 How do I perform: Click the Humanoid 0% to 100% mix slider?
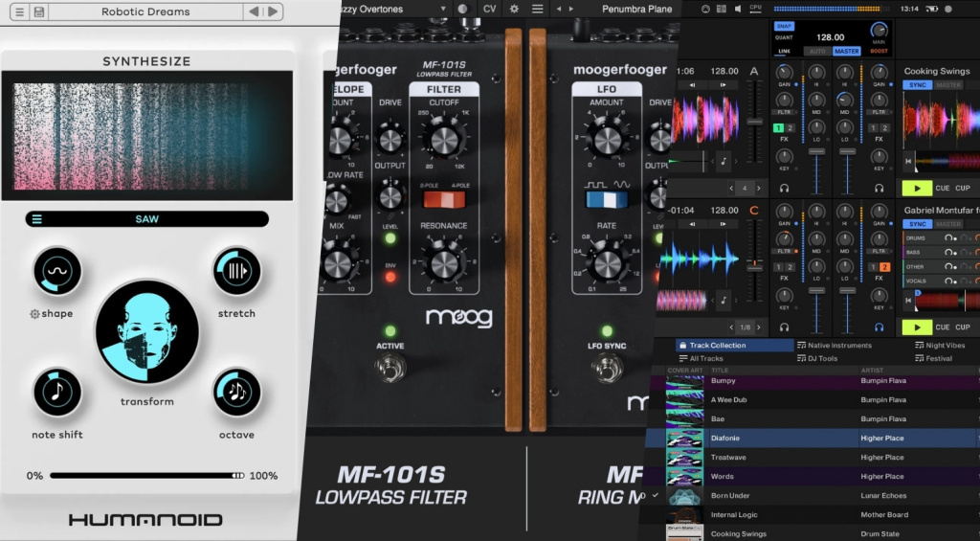[146, 476]
